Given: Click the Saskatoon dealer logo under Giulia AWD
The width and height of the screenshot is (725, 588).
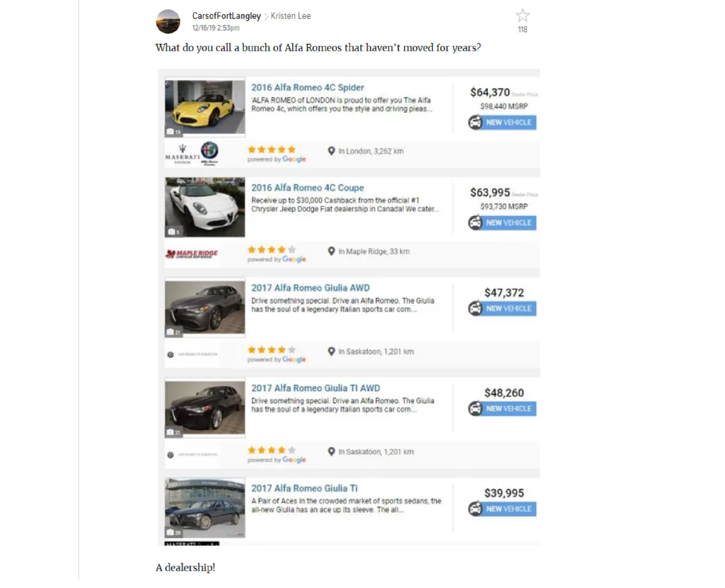Looking at the screenshot, I should (192, 354).
